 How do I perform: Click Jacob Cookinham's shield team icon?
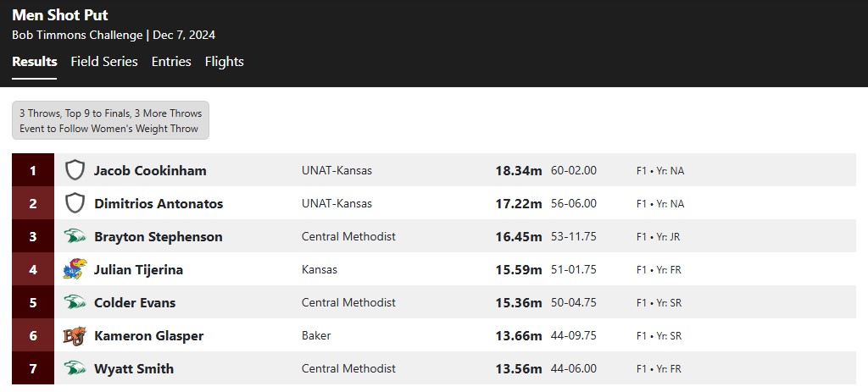[x=75, y=170]
